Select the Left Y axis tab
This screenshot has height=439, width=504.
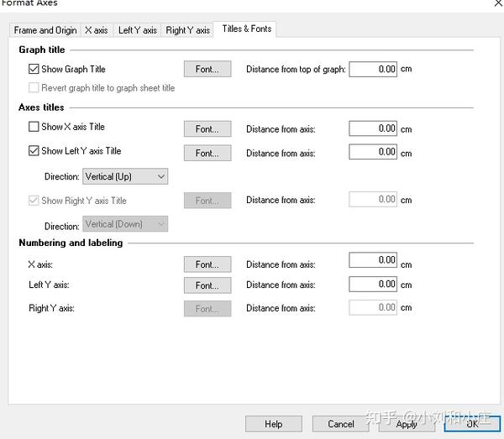(137, 30)
